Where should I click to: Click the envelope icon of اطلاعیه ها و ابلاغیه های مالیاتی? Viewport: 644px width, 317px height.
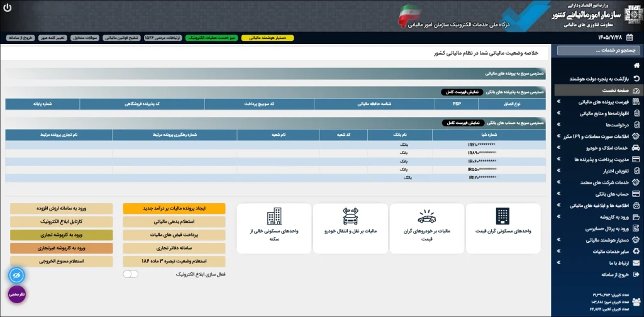point(636,205)
